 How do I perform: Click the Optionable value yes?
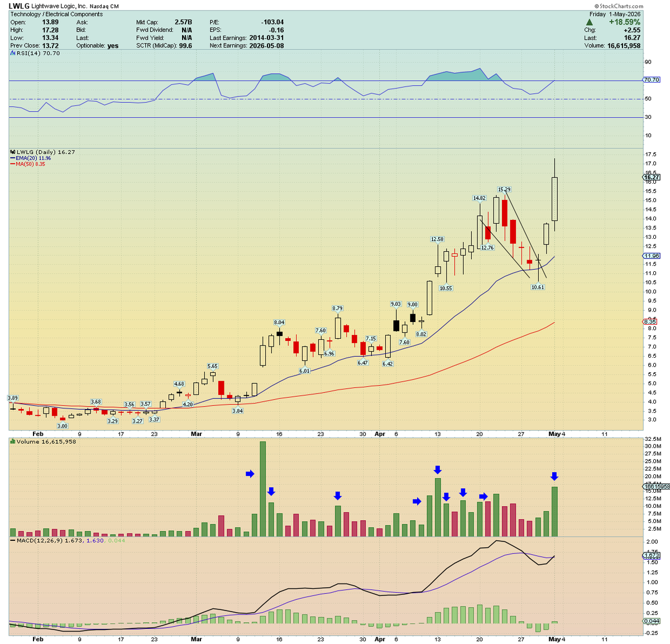click(x=113, y=46)
